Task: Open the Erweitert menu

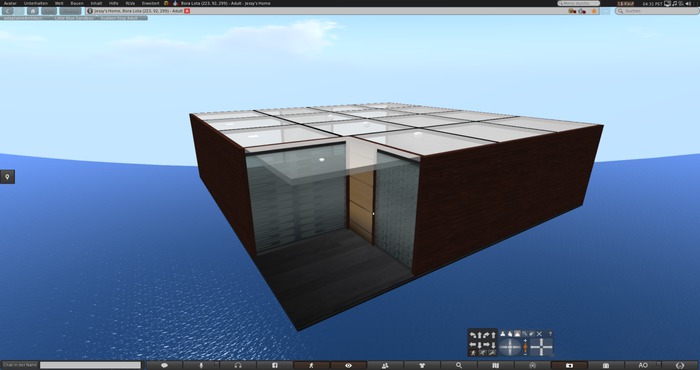Action: coord(150,3)
